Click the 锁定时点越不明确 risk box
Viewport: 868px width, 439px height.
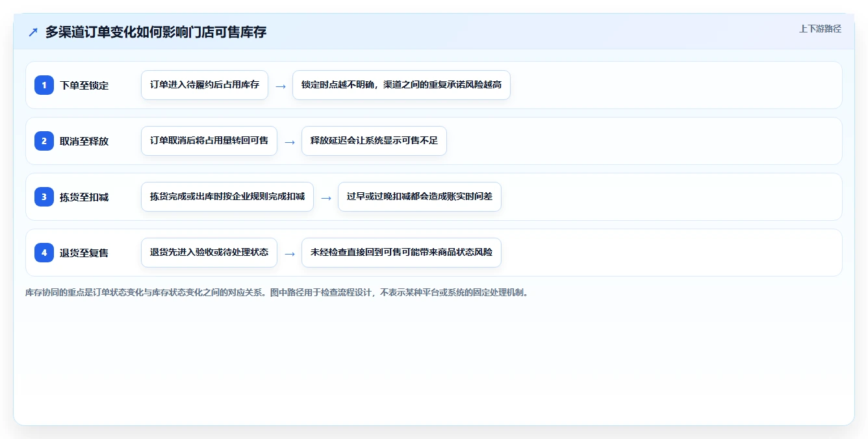(x=402, y=85)
